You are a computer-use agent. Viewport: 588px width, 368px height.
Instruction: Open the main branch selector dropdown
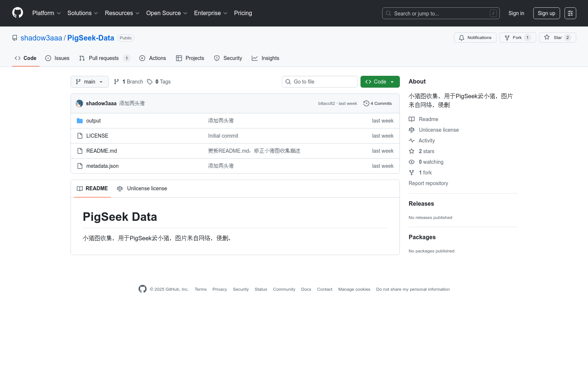click(90, 82)
